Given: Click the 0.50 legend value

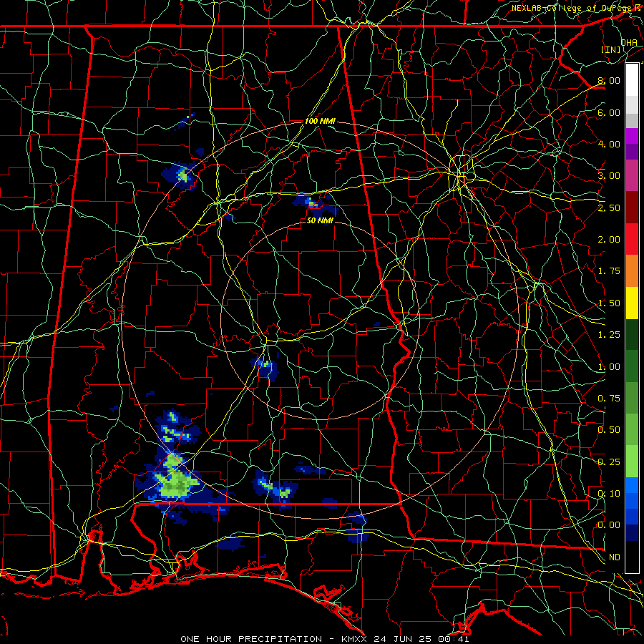Looking at the screenshot, I should [x=609, y=430].
